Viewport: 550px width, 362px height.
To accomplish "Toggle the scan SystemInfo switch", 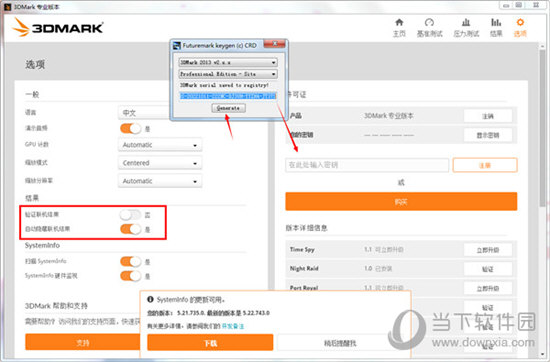I will tap(130, 262).
